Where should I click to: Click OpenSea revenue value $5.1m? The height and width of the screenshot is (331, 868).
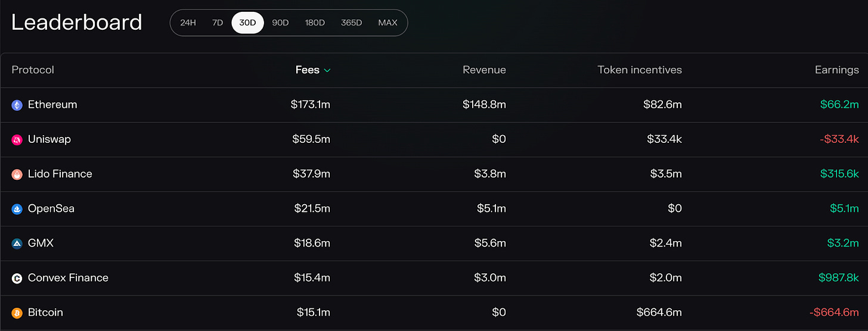[492, 208]
